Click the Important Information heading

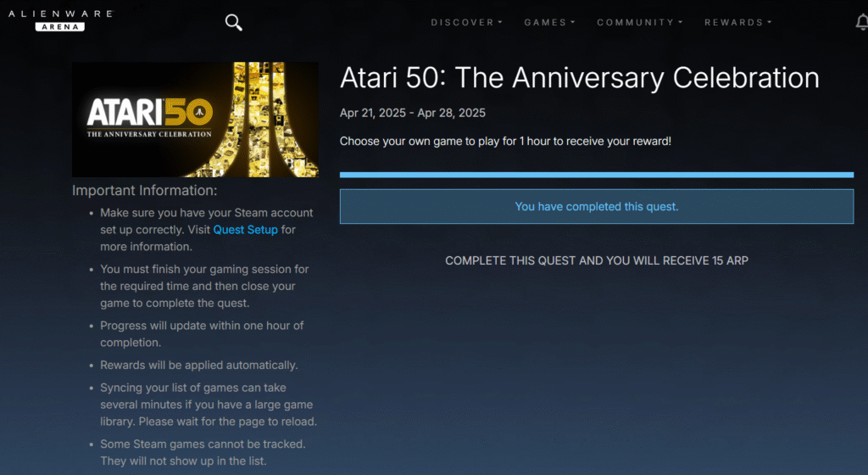pos(144,191)
